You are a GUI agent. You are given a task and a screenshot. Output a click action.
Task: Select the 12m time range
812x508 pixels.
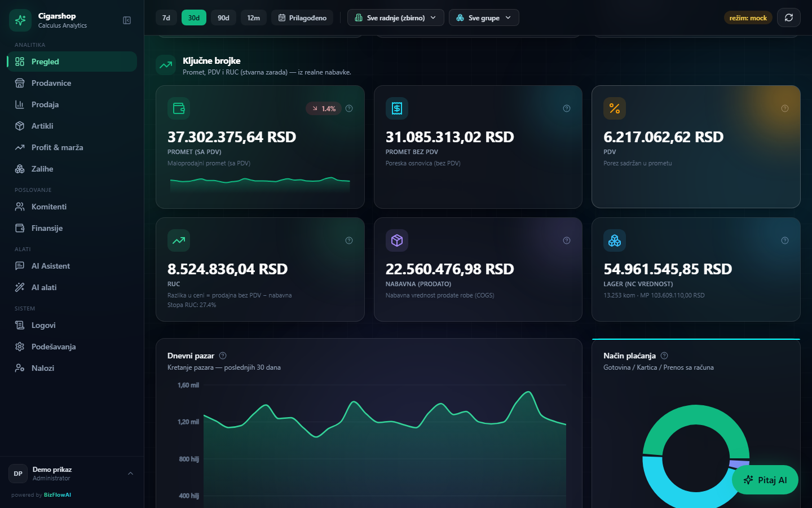254,17
